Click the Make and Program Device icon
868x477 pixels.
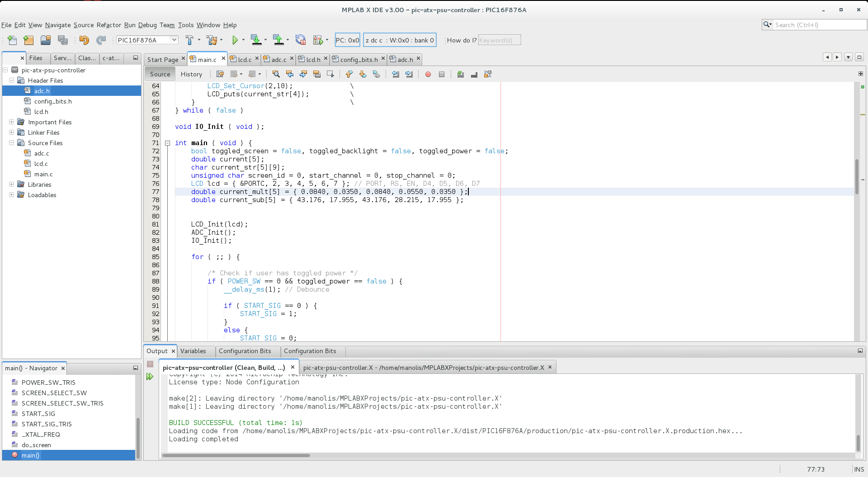pyautogui.click(x=256, y=40)
